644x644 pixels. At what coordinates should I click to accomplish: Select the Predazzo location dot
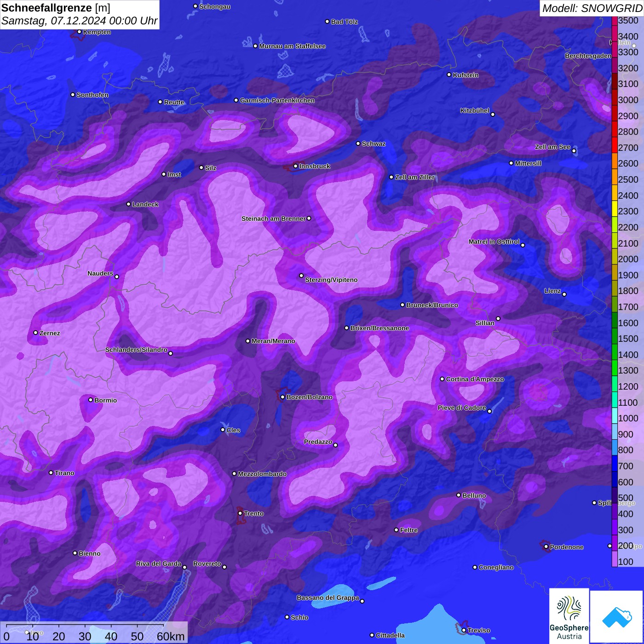335,445
